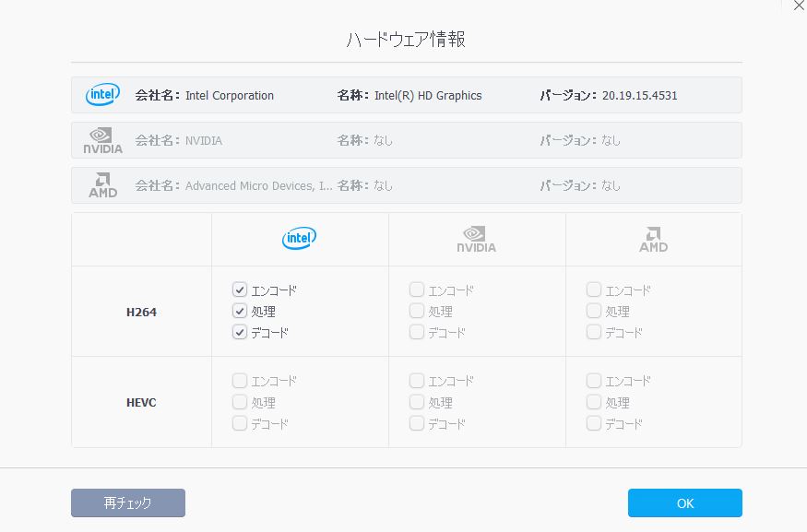The width and height of the screenshot is (807, 532).
Task: Click the NVIDIA logo in the info row
Action: tap(102, 140)
